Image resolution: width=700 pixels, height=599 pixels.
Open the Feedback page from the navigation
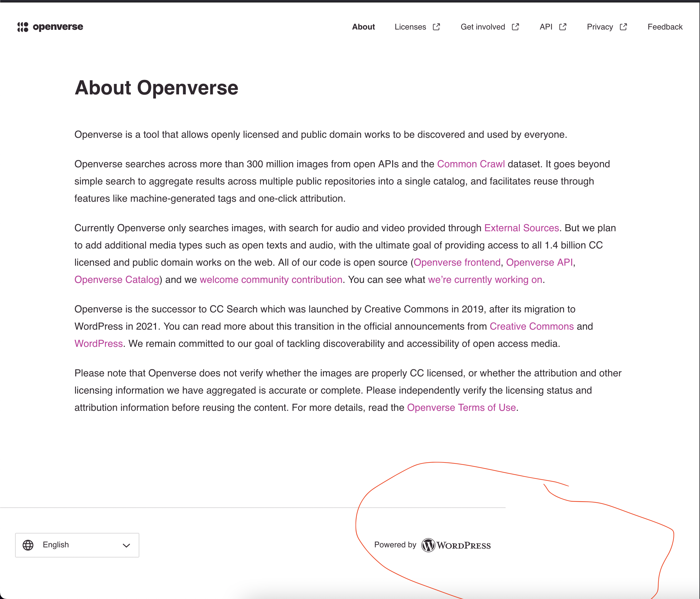tap(665, 27)
